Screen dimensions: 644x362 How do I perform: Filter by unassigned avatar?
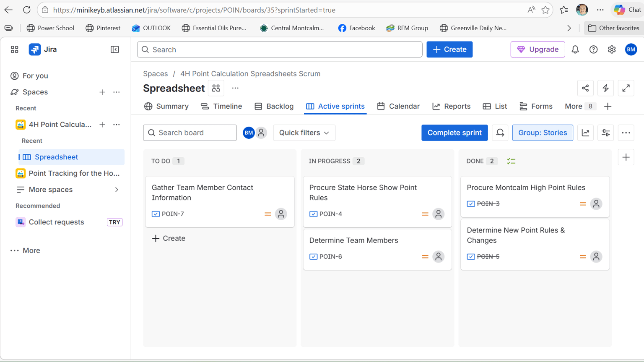(261, 133)
